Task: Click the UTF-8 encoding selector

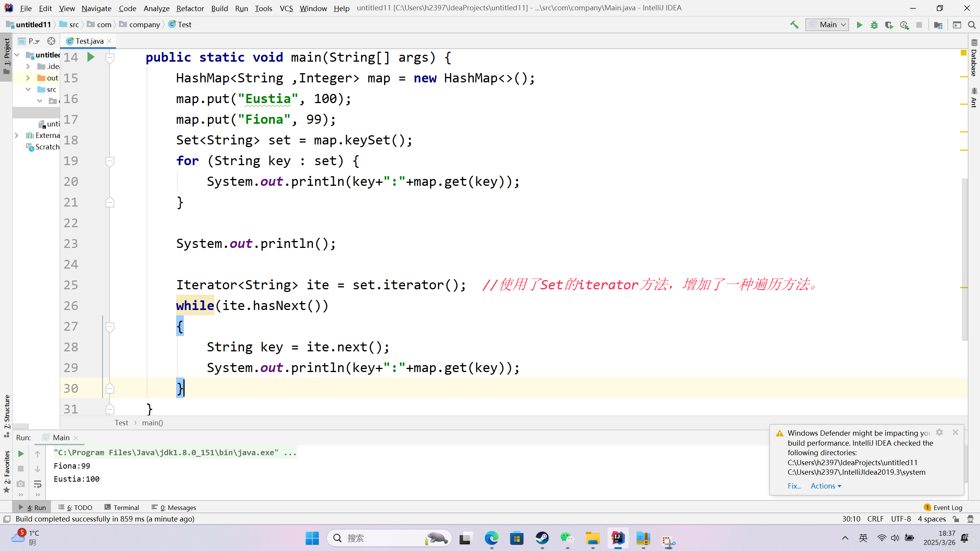Action: click(x=901, y=519)
